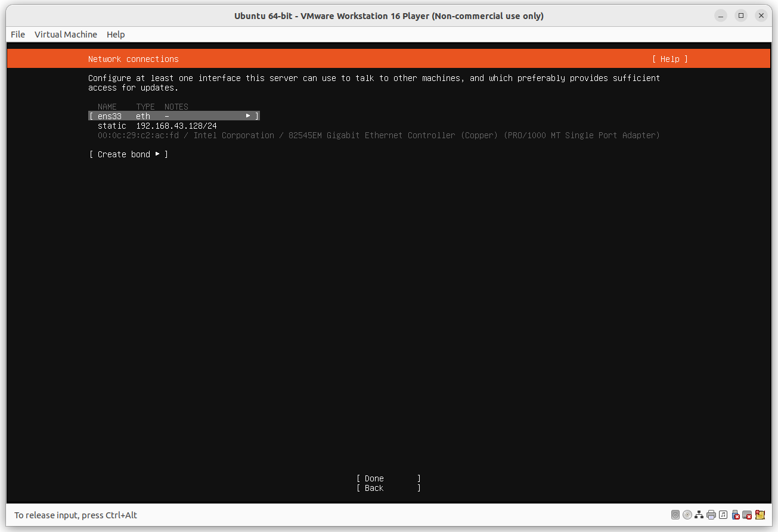Click the Back button
The height and width of the screenshot is (532, 778).
coord(388,487)
